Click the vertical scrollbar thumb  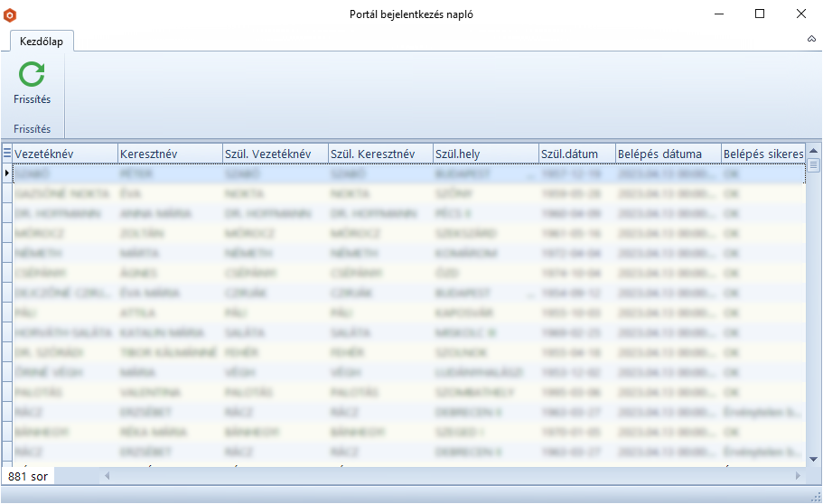click(x=813, y=165)
